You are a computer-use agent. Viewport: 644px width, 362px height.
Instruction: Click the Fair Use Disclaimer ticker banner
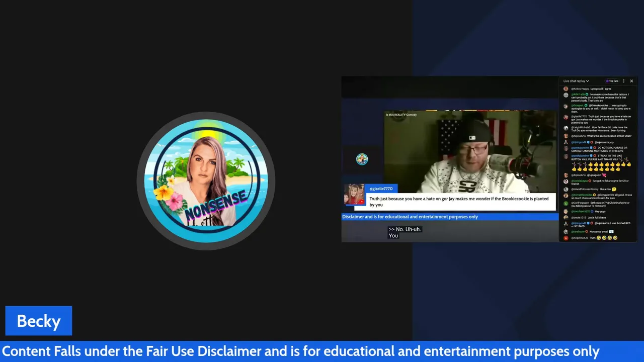[322, 351]
